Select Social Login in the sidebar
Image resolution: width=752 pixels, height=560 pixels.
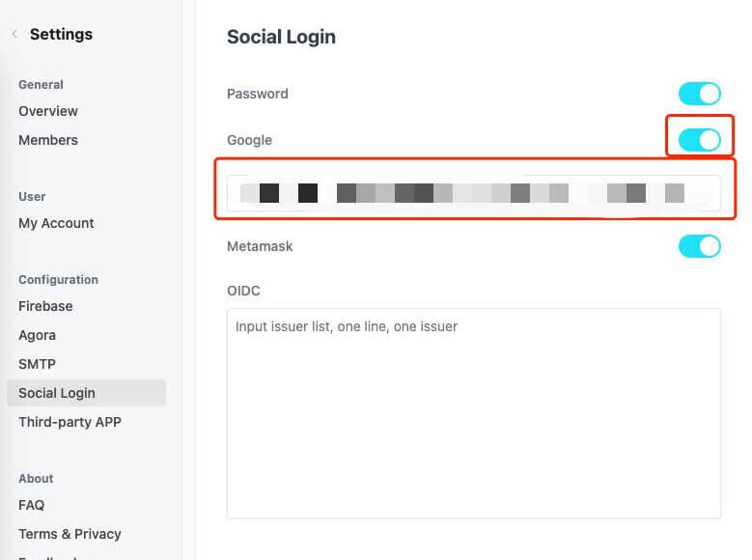pyautogui.click(x=57, y=393)
